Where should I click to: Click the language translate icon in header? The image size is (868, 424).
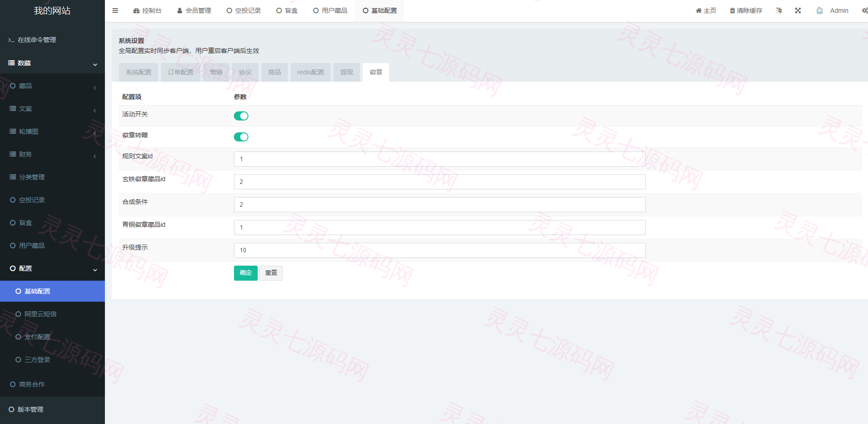click(779, 10)
